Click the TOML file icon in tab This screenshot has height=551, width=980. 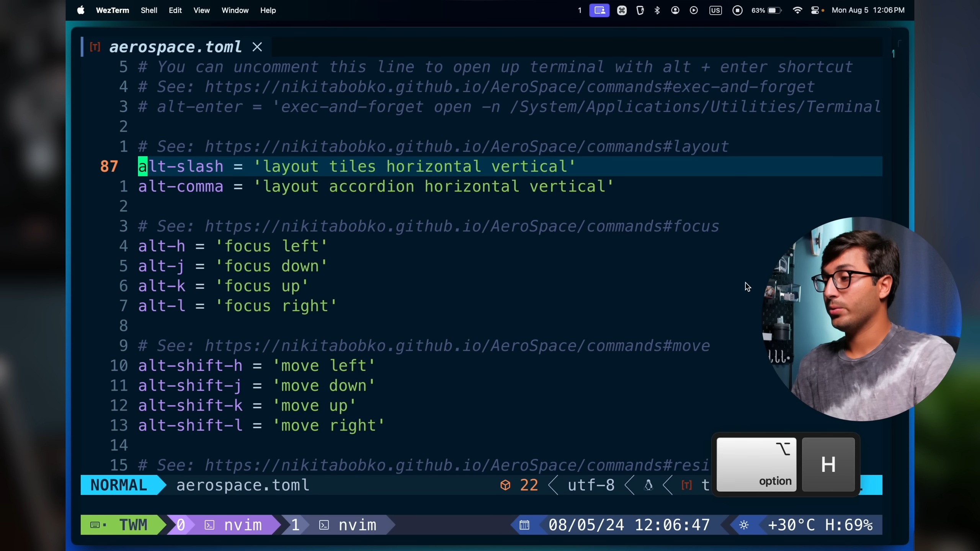(x=95, y=47)
